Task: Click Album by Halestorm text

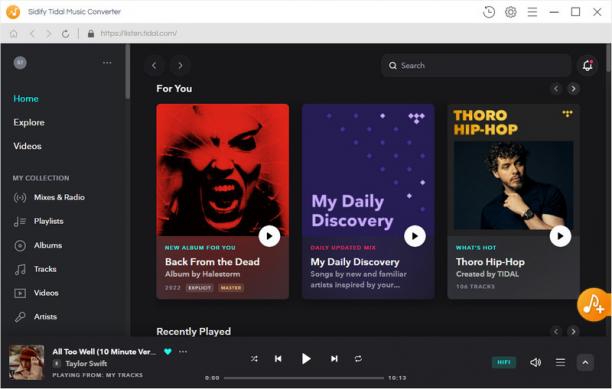Action: point(203,274)
